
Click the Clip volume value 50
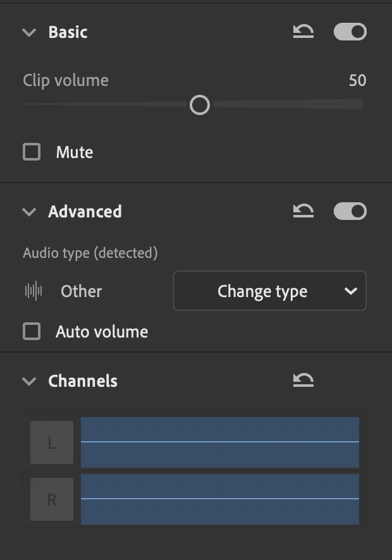coord(357,80)
